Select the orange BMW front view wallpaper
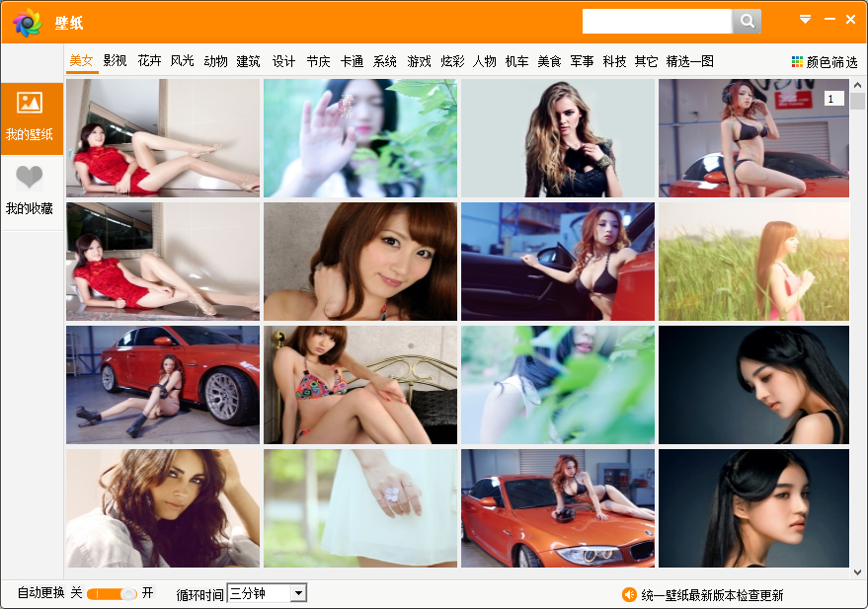Viewport: 868px width, 609px height. (558, 507)
